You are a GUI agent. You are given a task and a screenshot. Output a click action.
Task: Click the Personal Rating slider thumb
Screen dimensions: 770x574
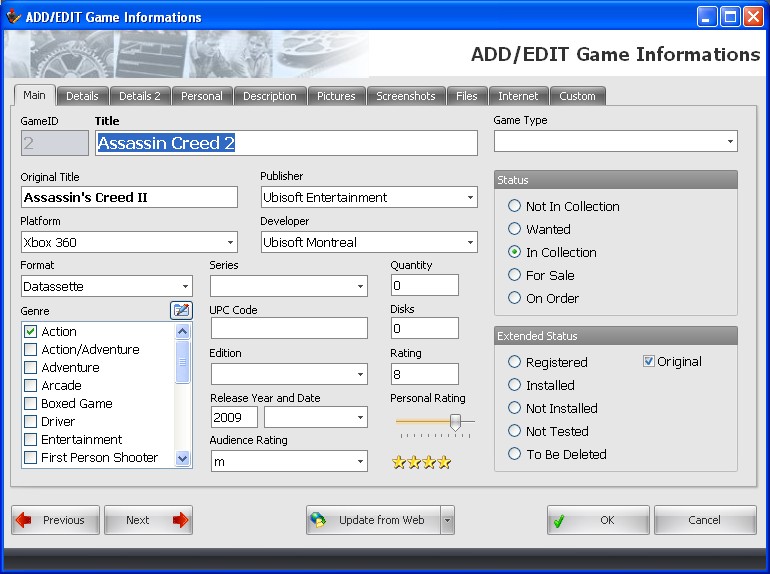[x=455, y=422]
